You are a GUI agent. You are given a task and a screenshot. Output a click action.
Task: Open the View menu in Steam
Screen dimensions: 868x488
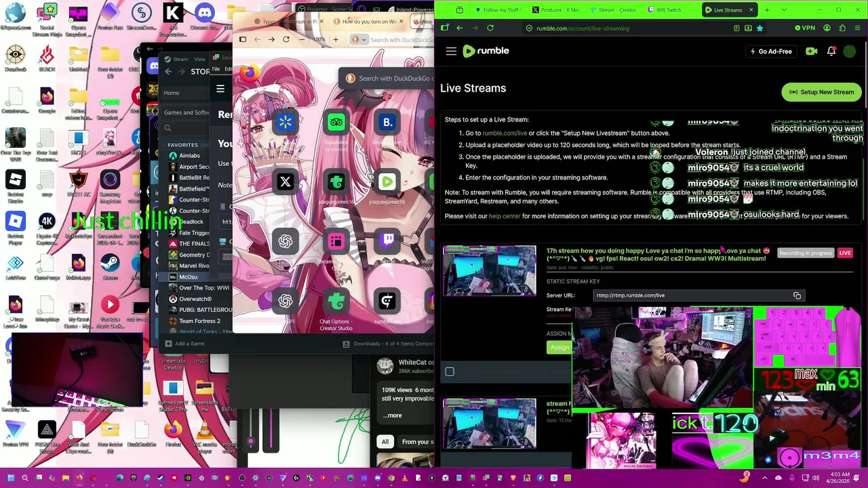click(199, 59)
